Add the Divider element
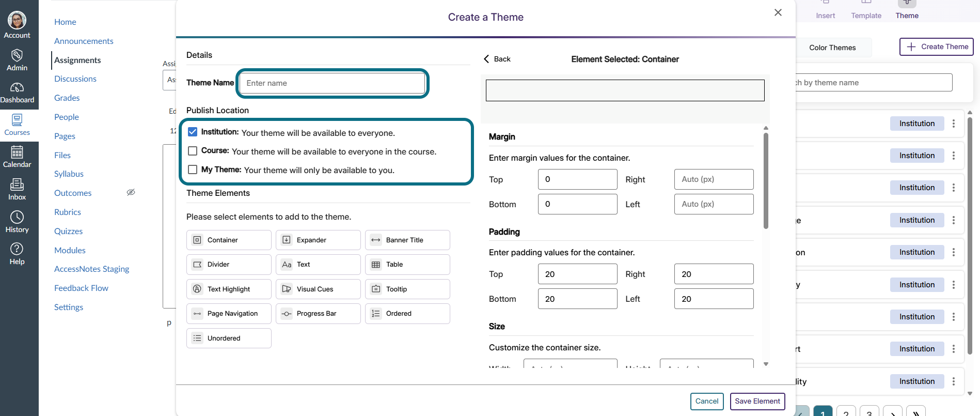The image size is (980, 416). (x=229, y=265)
